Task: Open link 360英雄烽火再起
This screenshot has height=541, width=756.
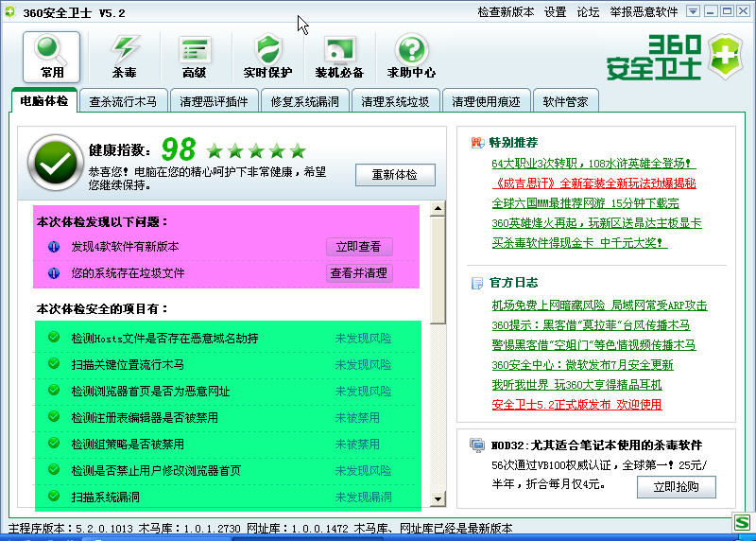Action: click(x=596, y=223)
